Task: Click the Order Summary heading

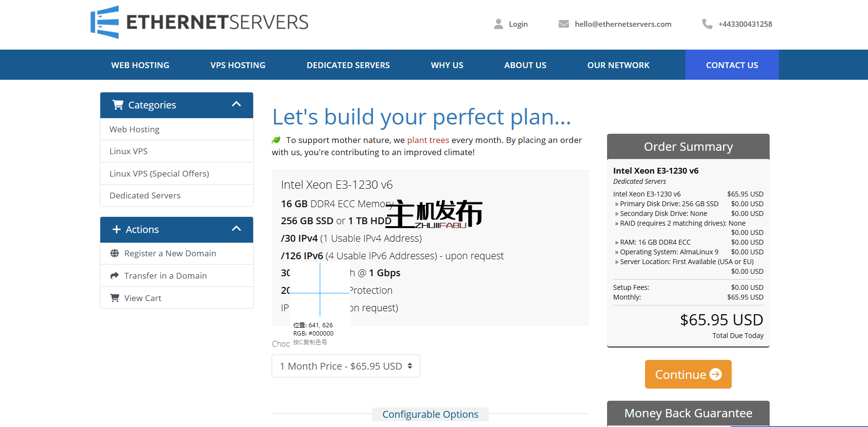Action: point(688,146)
